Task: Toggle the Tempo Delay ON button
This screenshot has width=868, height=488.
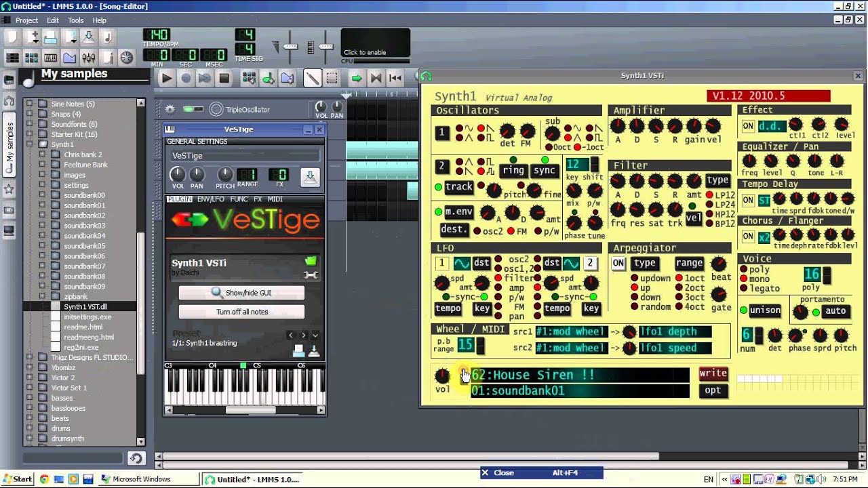Action: pyautogui.click(x=748, y=200)
